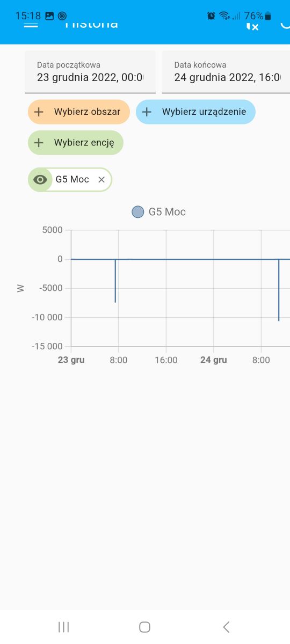Image resolution: width=290 pixels, height=644 pixels.
Task: Click the chart spike after 24 gru 8:00
Action: (279, 290)
